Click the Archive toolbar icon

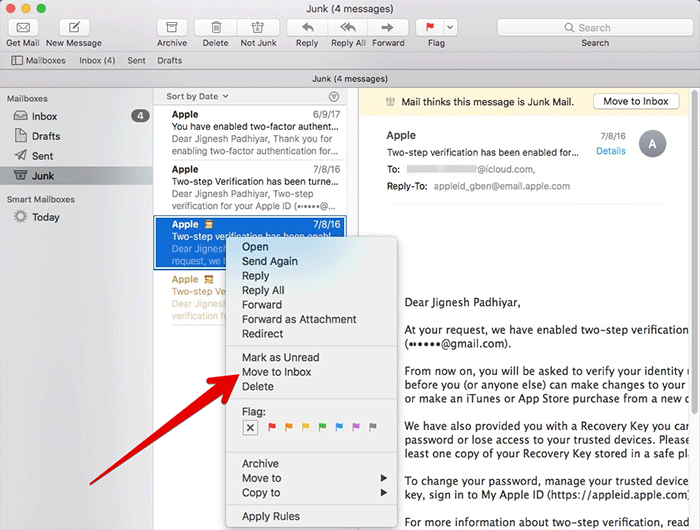tap(171, 28)
